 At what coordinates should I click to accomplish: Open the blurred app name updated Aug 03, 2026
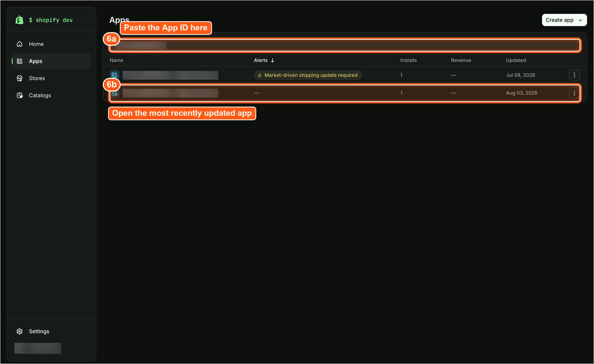pyautogui.click(x=171, y=93)
